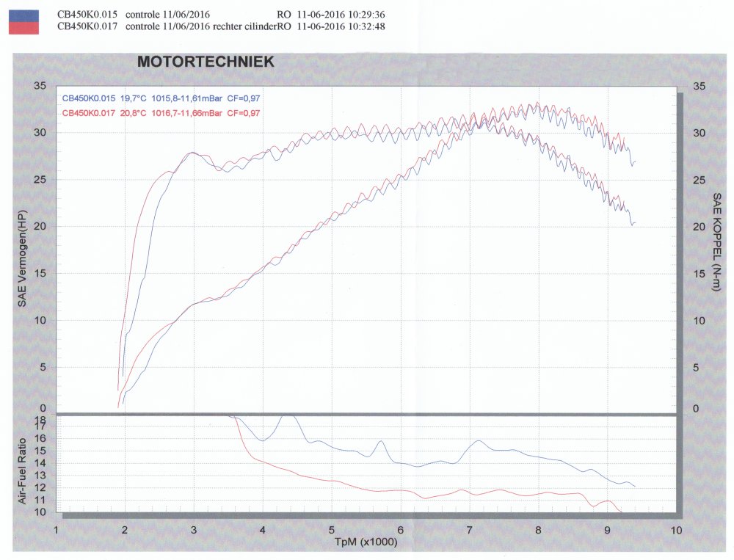Viewport: 734px width, 560px height.
Task: Click the 3 tick on the RPM axis
Action: 194,530
